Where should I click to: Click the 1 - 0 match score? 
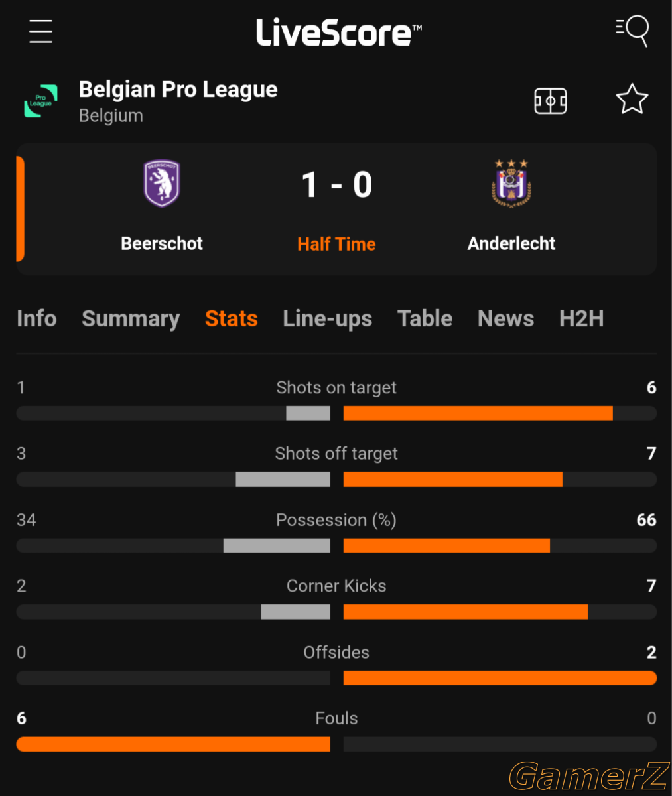coord(336,185)
